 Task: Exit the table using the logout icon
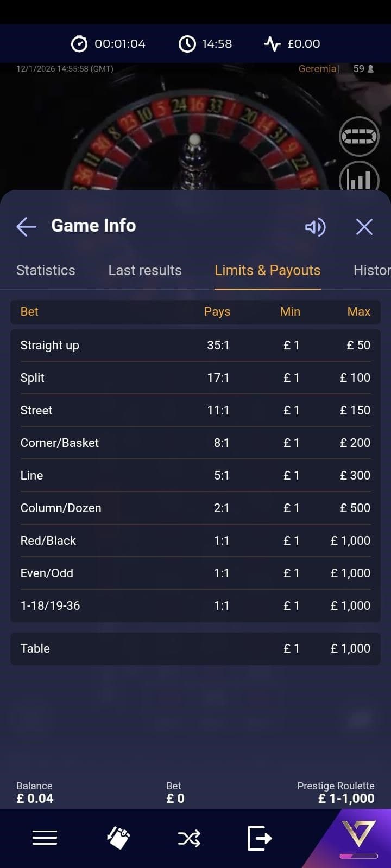point(260,838)
